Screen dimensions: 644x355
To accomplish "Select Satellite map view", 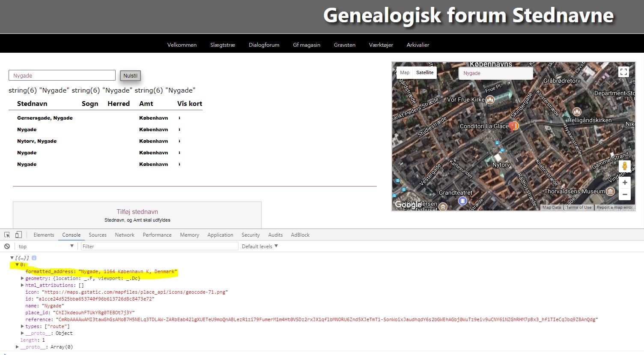I will click(x=425, y=72).
